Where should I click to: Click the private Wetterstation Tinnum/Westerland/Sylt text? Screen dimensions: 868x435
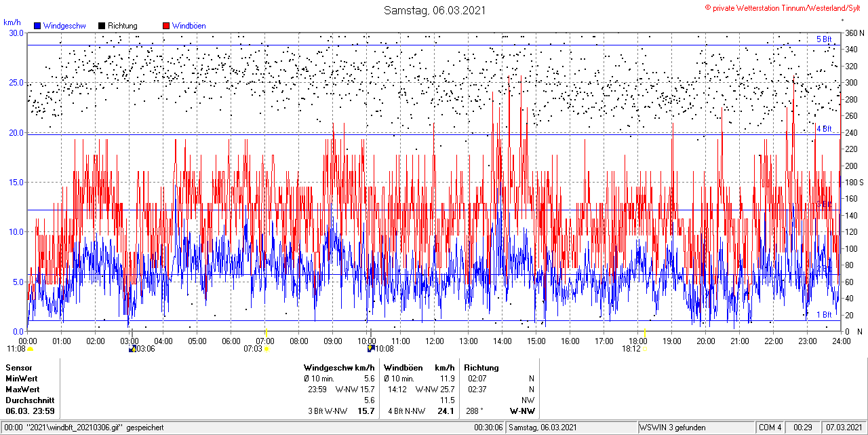(x=785, y=7)
